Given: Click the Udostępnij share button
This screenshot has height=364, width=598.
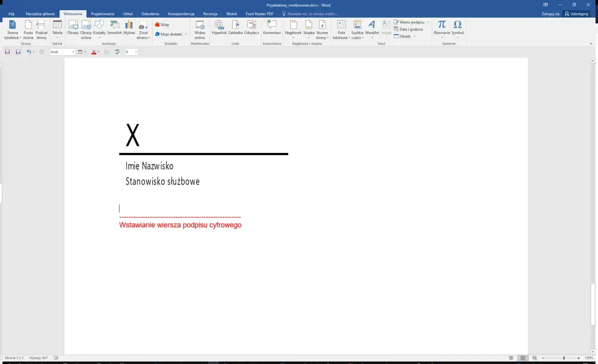Looking at the screenshot, I should [576, 14].
